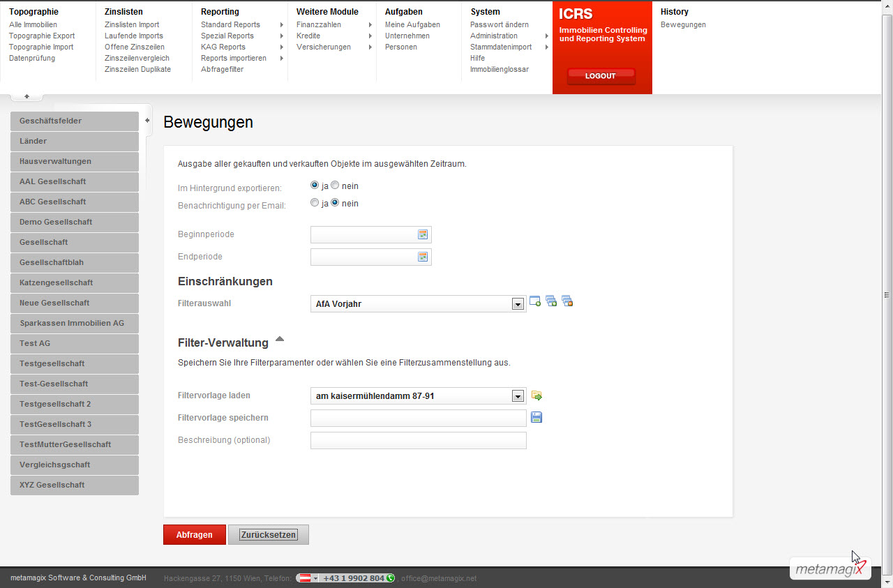Click the vertical page scrollbar on right edge
893x588 pixels.
[x=887, y=294]
